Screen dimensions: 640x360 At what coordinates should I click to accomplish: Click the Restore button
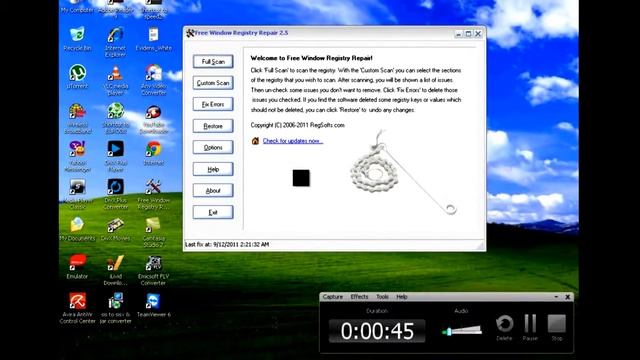(213, 126)
